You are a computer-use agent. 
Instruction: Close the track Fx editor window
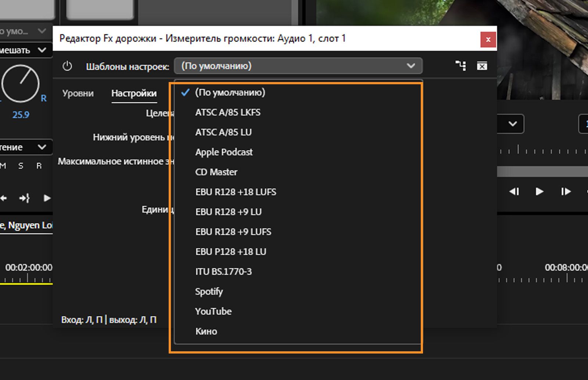[488, 39]
